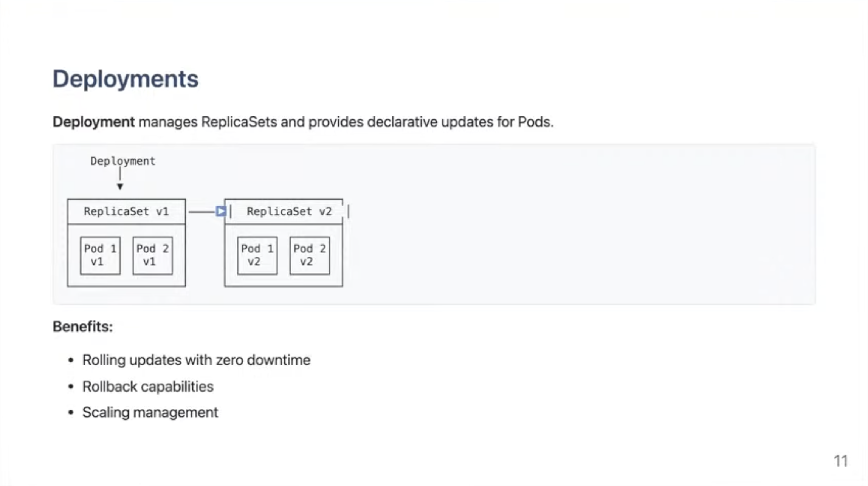
Task: Click the bullet dot beside Rolling updates
Action: (71, 361)
